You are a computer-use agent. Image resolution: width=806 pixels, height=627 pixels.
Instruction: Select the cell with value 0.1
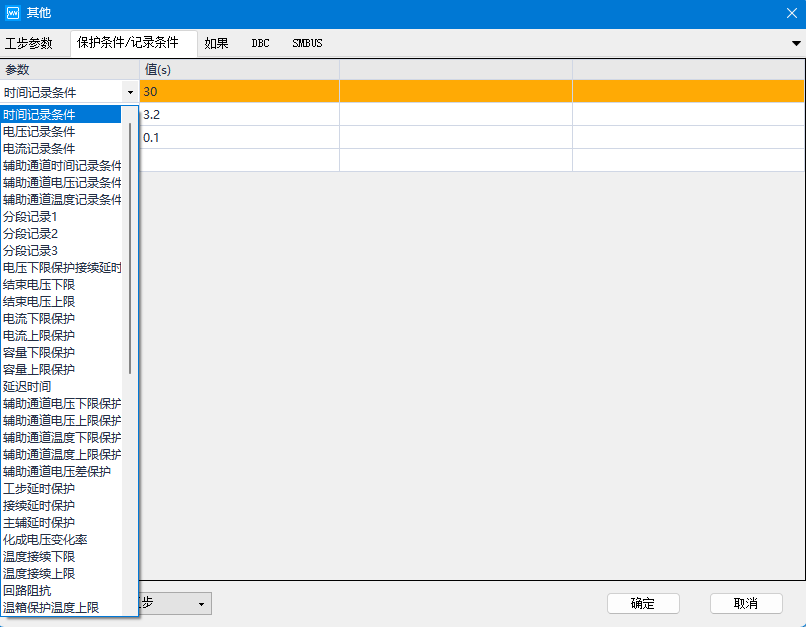click(x=240, y=138)
